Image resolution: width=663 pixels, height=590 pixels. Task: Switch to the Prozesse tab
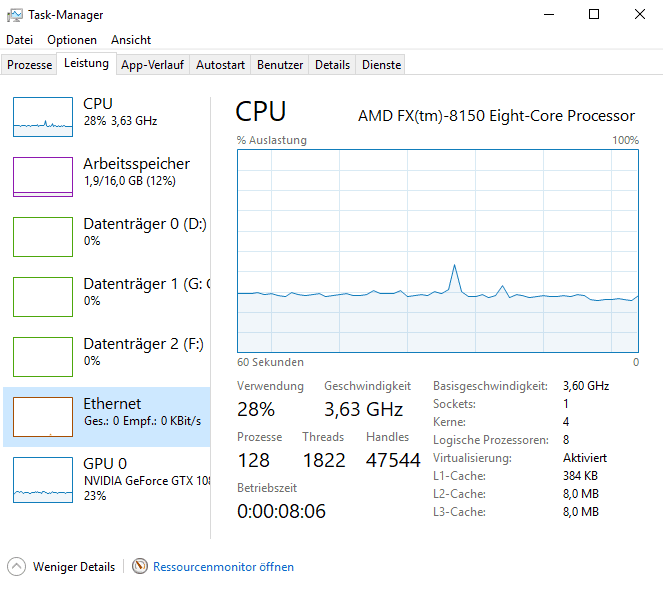(29, 65)
